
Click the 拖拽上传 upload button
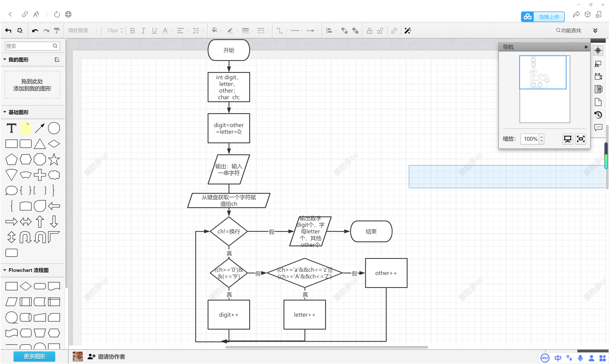(x=543, y=17)
